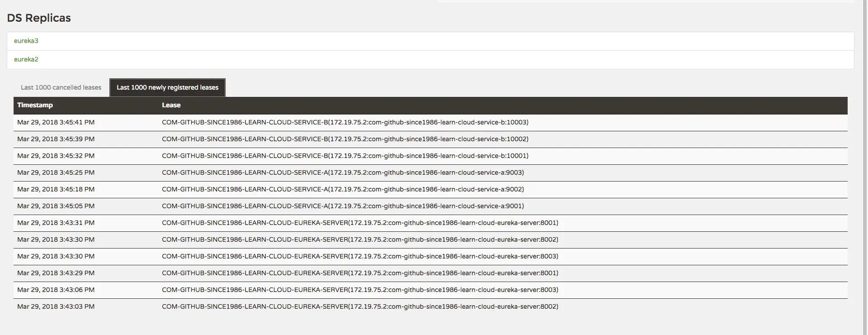This screenshot has height=335, width=868.
Task: Click the SERVICE-B lease ending in 10002
Action: 345,139
